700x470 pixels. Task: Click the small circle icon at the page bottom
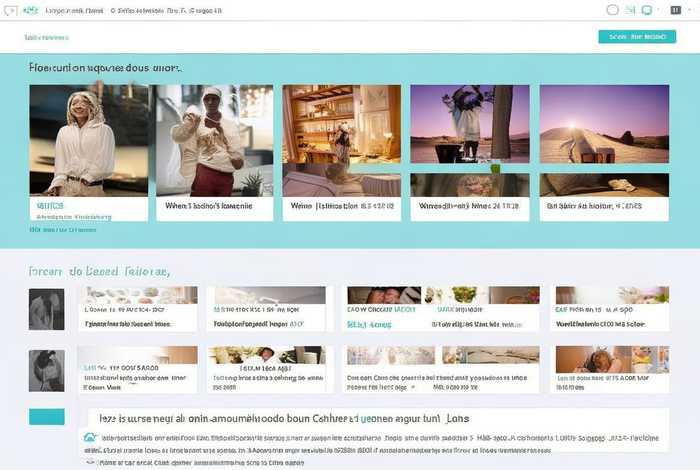coord(91,462)
